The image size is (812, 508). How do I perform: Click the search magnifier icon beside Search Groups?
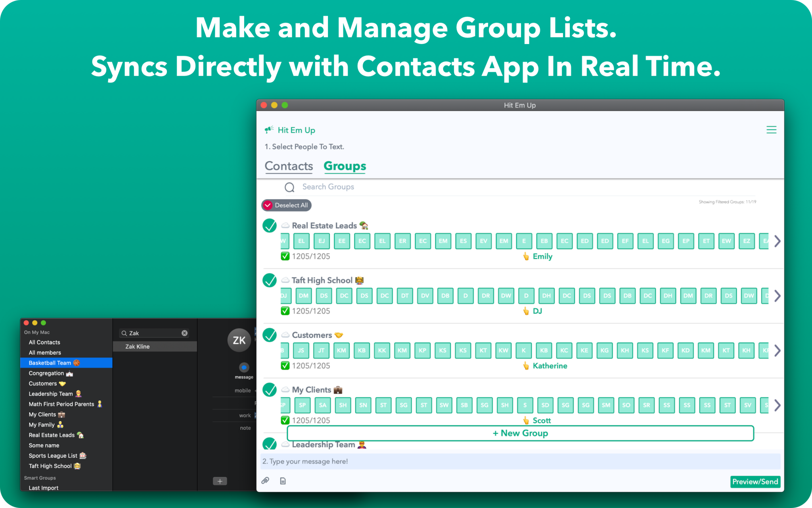click(x=289, y=187)
